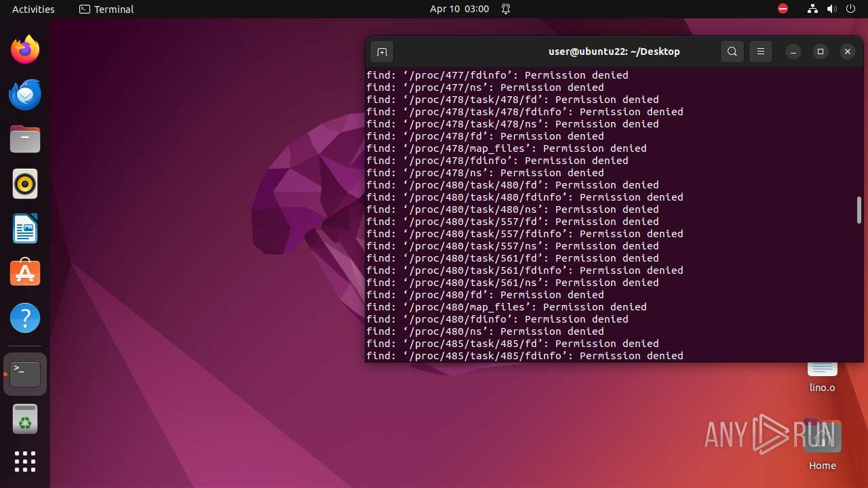This screenshot has height=488, width=868.
Task: Select the Terminal icon in dock
Action: click(25, 374)
